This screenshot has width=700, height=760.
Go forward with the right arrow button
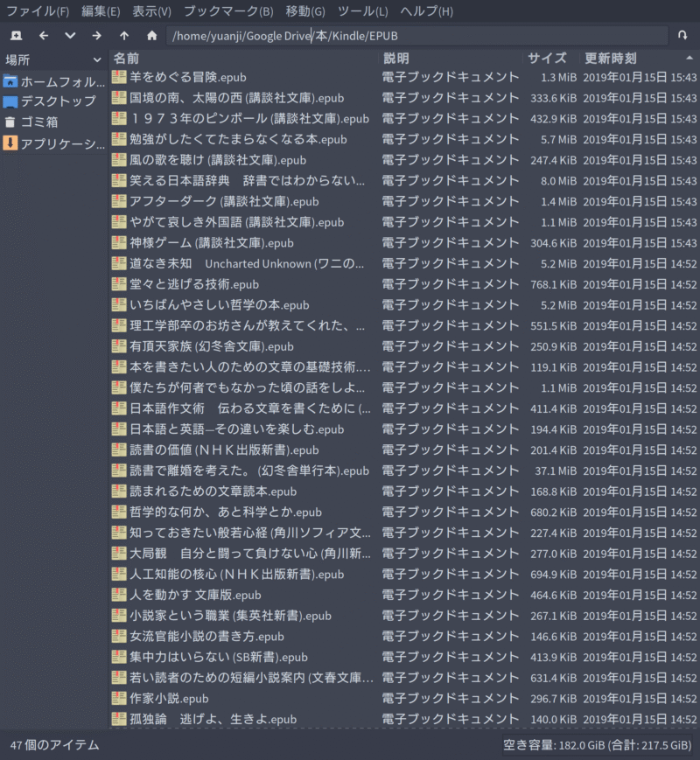click(x=96, y=36)
